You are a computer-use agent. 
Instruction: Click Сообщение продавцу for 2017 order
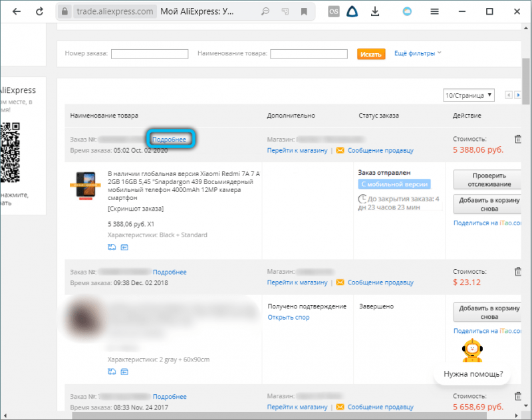tap(380, 407)
